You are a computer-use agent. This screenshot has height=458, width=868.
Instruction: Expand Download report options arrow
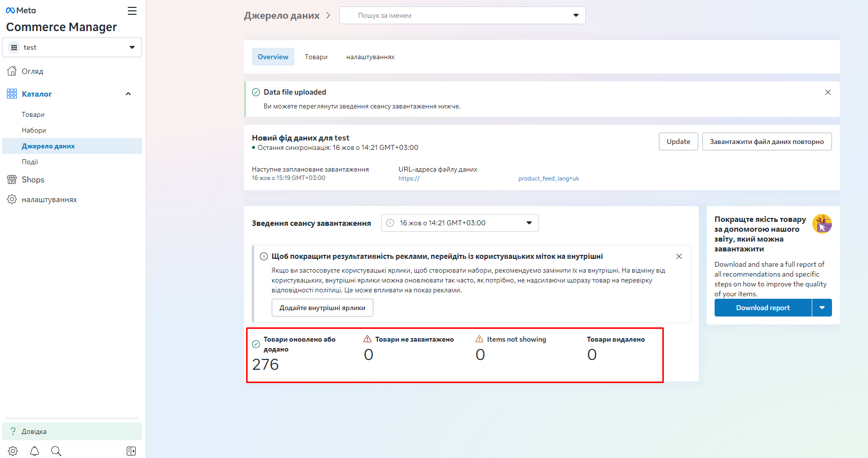coord(822,308)
